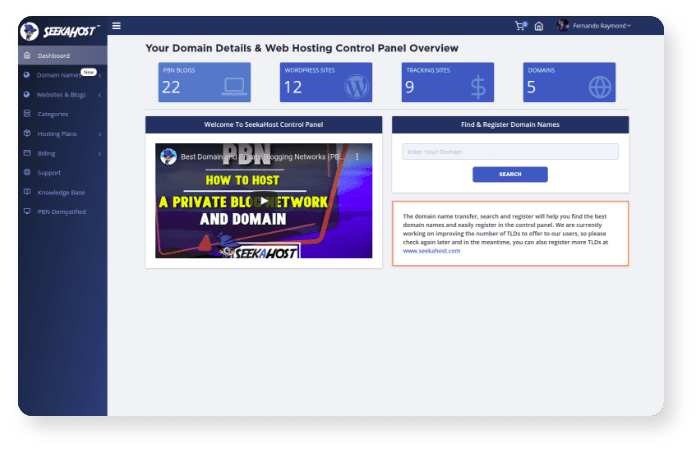The width and height of the screenshot is (700, 454).
Task: Open Websites & Blogs menu item
Action: 62,95
